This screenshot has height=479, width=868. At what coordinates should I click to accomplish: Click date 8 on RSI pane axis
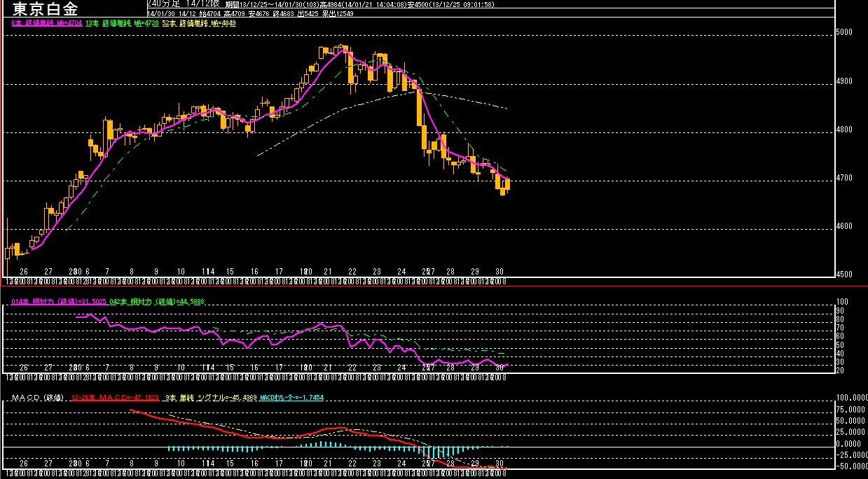tap(131, 368)
